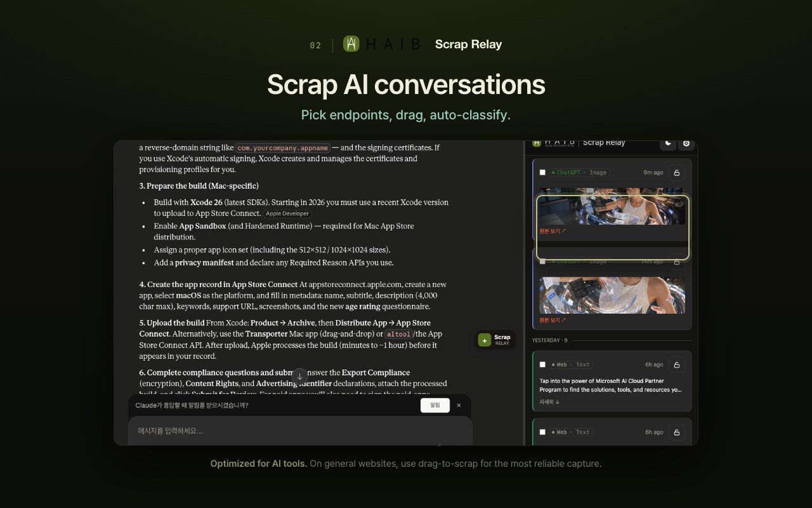Click the 메시지를 입력하세요 message input

pyautogui.click(x=300, y=431)
